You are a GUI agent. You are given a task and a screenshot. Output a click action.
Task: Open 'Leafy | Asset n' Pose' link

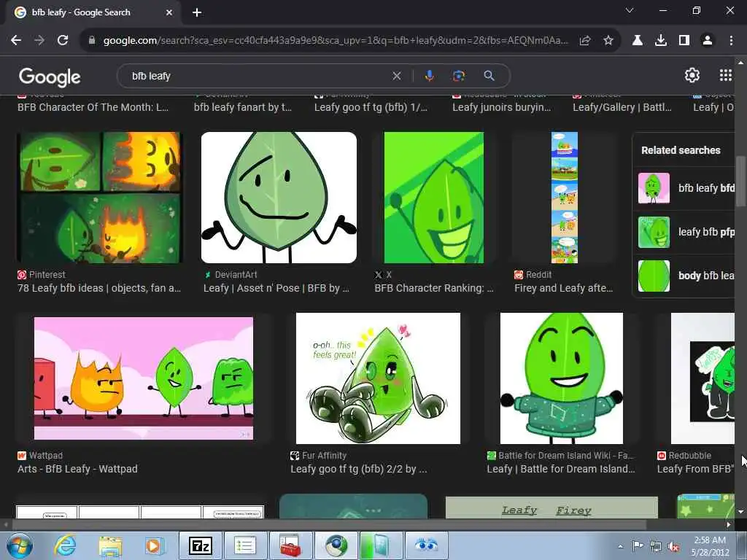pos(276,288)
